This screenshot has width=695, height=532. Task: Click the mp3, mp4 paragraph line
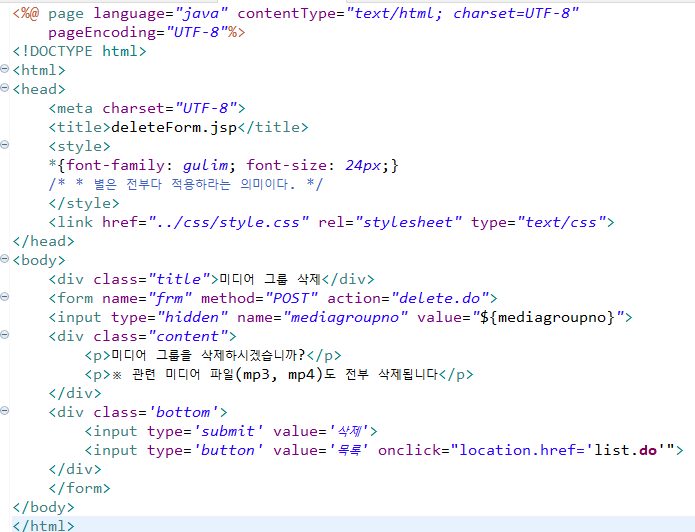click(279, 375)
